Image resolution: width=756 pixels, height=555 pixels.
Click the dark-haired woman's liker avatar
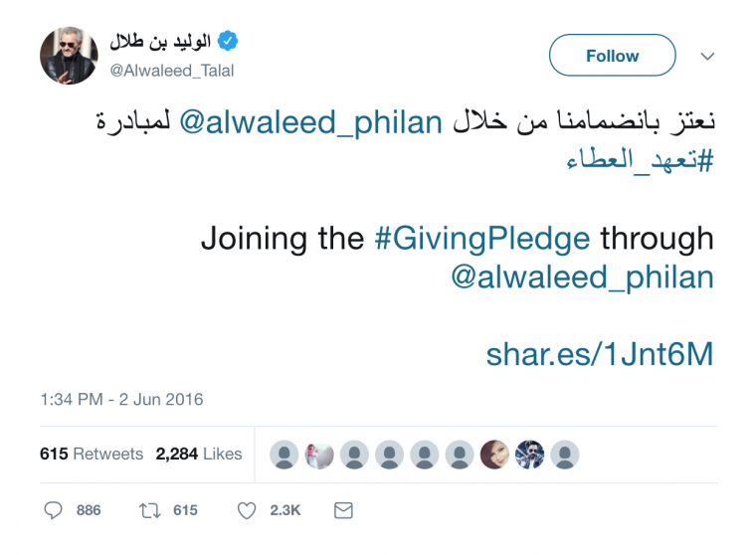point(494,455)
